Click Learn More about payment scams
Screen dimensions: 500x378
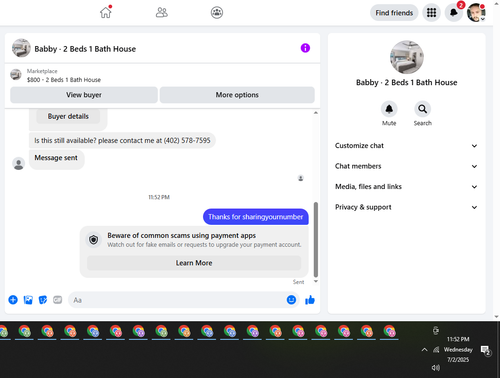(194, 263)
